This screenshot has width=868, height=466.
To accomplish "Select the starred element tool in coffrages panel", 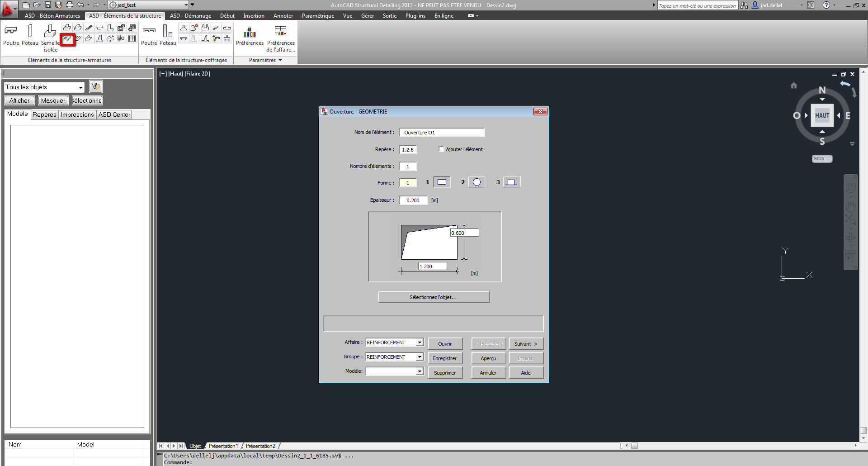I will [x=194, y=28].
